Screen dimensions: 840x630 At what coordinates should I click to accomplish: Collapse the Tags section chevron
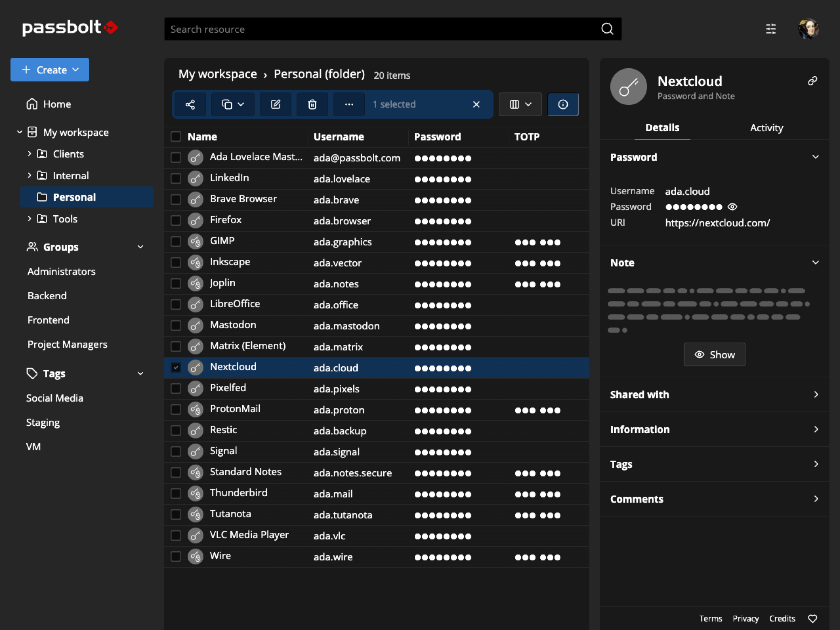140,373
